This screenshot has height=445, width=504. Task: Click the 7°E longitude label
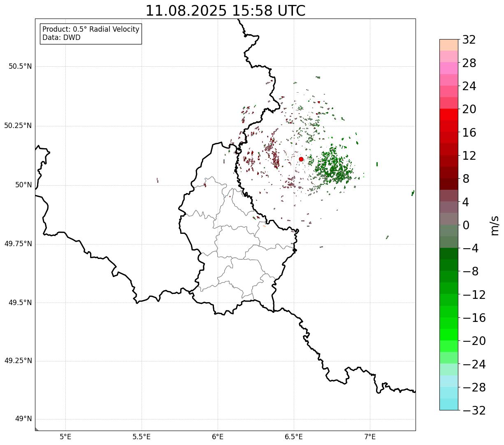point(370,437)
